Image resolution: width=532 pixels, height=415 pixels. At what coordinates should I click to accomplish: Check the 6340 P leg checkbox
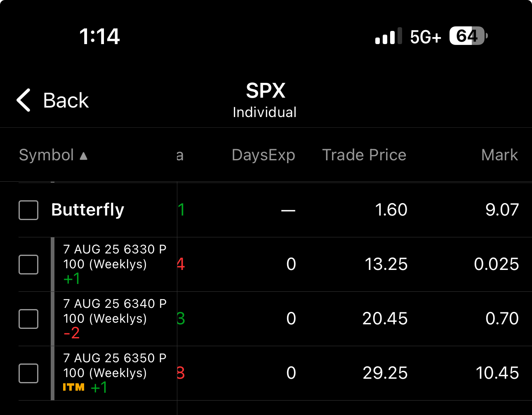tap(28, 319)
